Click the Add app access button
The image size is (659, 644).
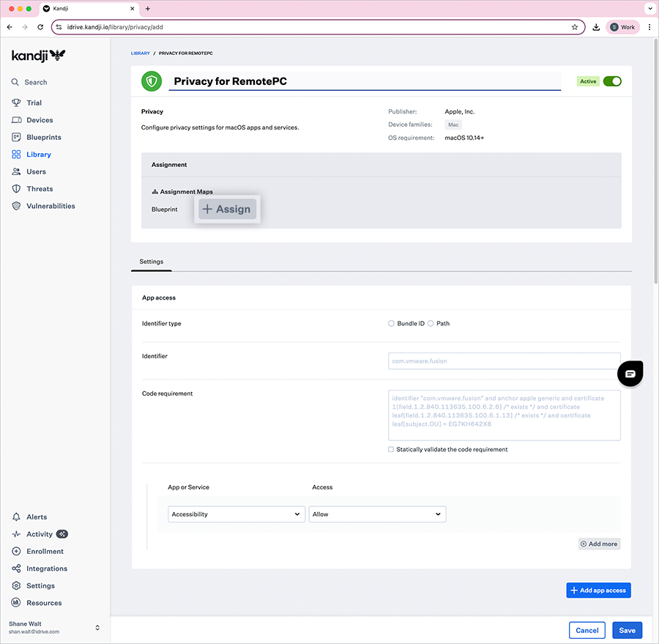[598, 590]
